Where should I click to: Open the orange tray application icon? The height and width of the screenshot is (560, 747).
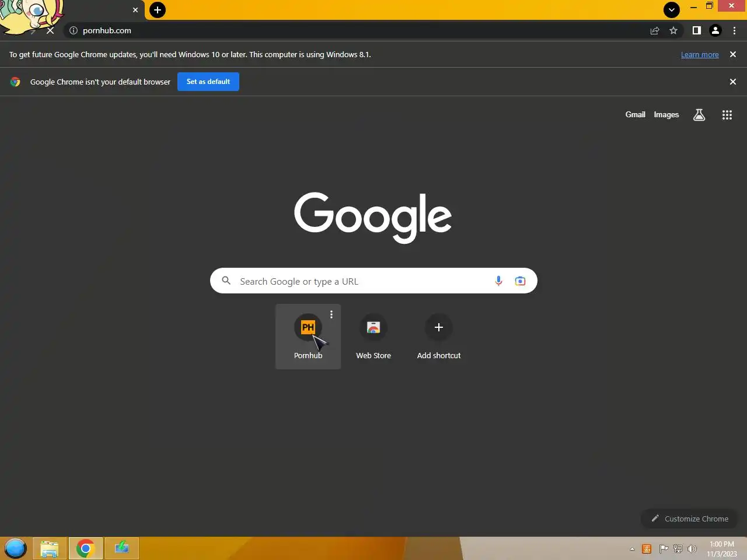click(x=647, y=549)
